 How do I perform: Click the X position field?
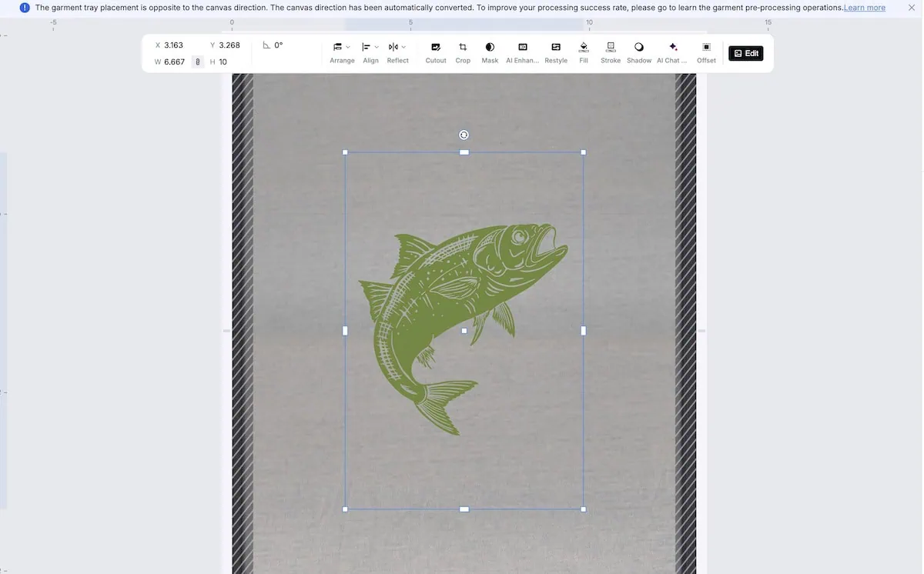[x=175, y=45]
